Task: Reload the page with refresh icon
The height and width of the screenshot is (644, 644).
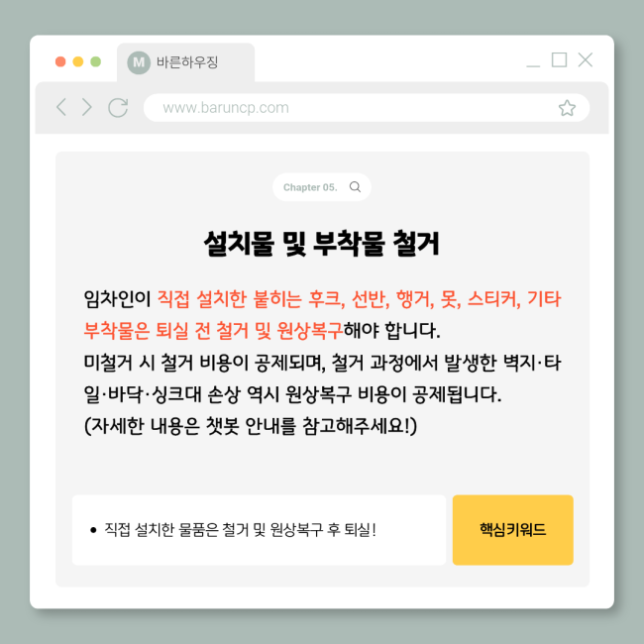Action: [118, 108]
